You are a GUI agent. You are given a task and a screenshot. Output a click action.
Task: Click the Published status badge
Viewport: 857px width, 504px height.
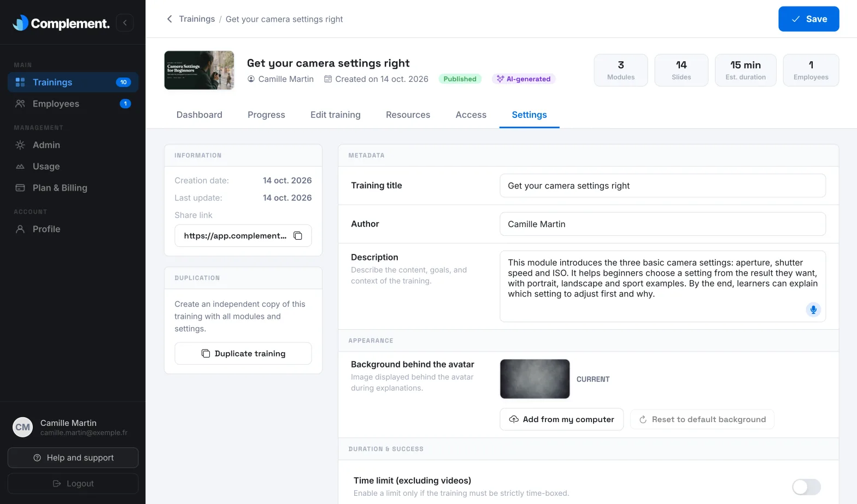(460, 79)
